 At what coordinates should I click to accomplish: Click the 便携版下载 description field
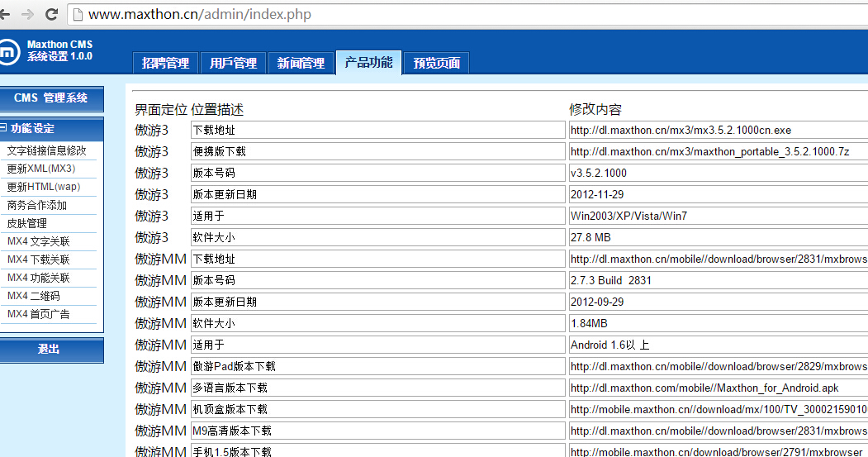378,152
